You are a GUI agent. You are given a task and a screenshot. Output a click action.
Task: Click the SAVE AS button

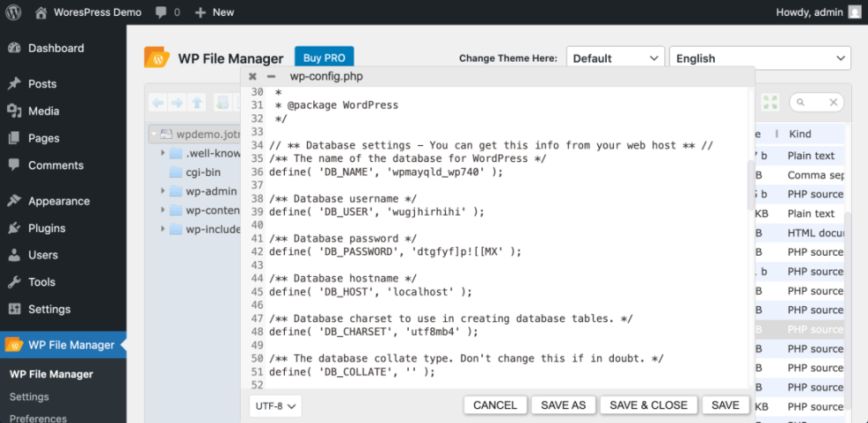click(563, 405)
